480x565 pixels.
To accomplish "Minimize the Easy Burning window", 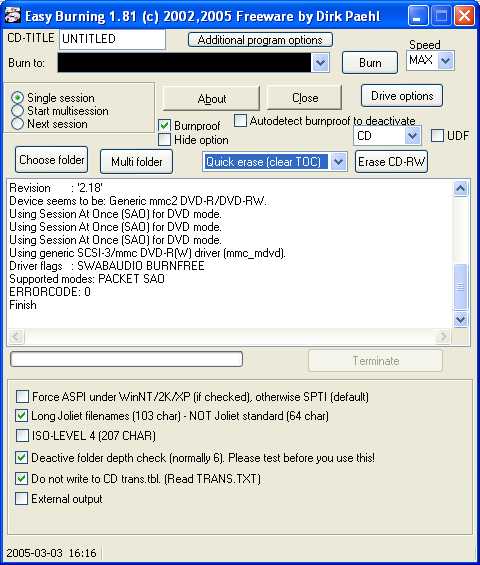I will [x=418, y=16].
